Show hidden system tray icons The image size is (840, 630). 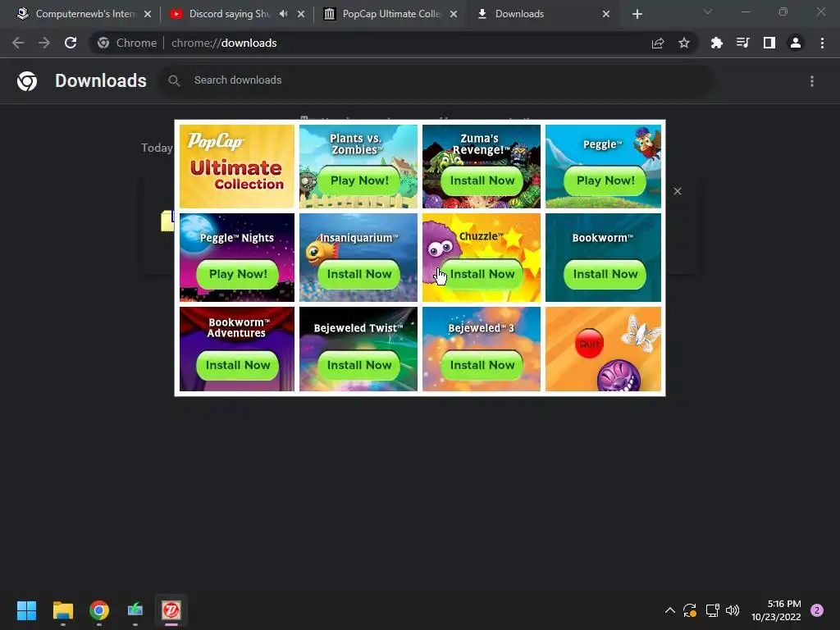(670, 610)
